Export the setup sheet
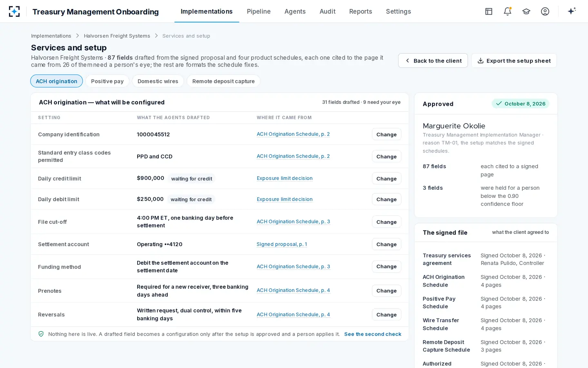This screenshot has width=588, height=368. pos(514,61)
